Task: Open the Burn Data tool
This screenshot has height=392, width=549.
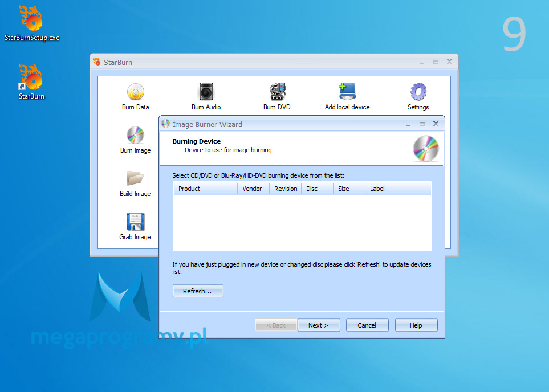Action: tap(135, 97)
